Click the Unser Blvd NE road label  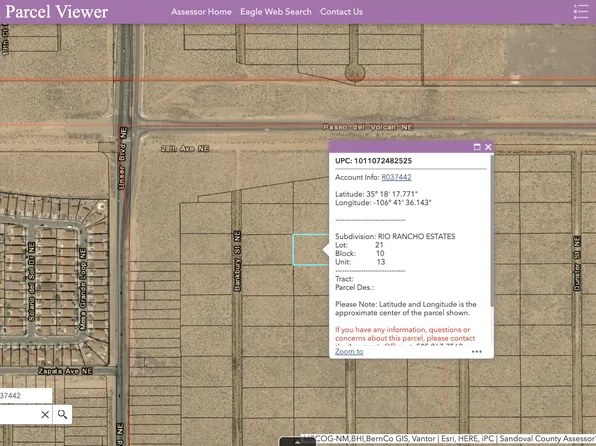point(122,158)
